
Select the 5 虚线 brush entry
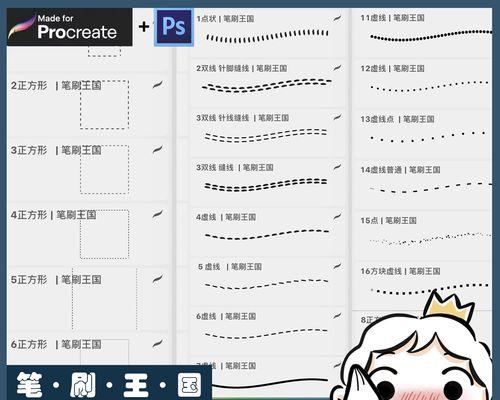pyautogui.click(x=268, y=281)
